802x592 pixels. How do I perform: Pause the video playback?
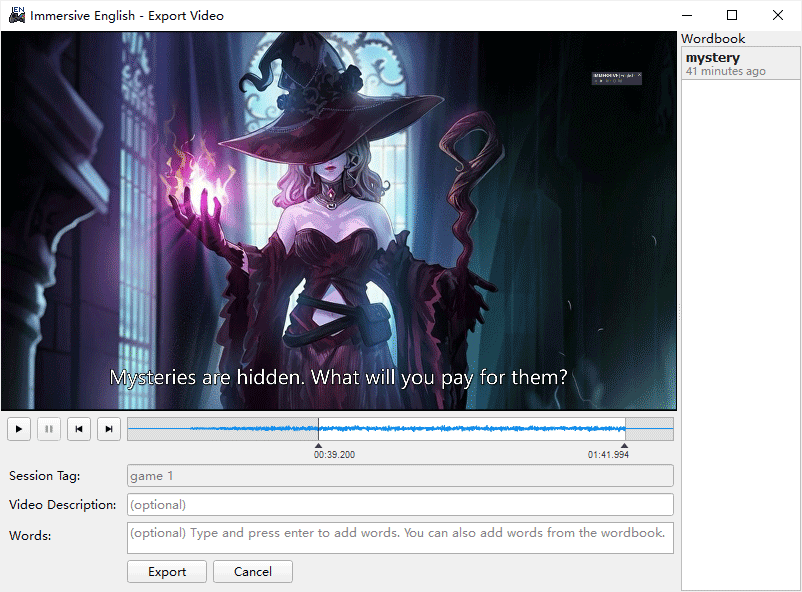coord(48,428)
